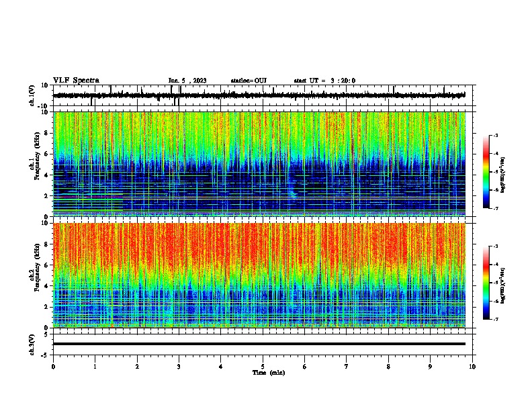Click the "start UT = 3:20:0" text

324,81
